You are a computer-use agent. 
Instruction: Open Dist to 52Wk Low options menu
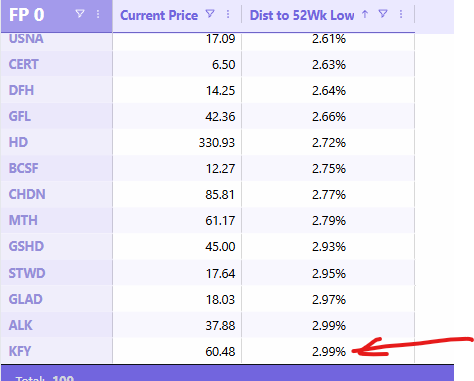point(401,14)
